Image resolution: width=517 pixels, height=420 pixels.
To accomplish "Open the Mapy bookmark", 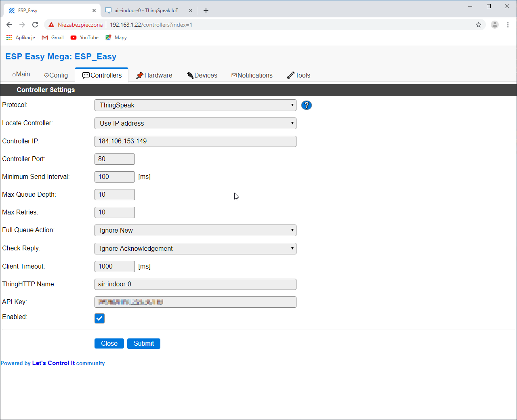I will click(x=116, y=38).
